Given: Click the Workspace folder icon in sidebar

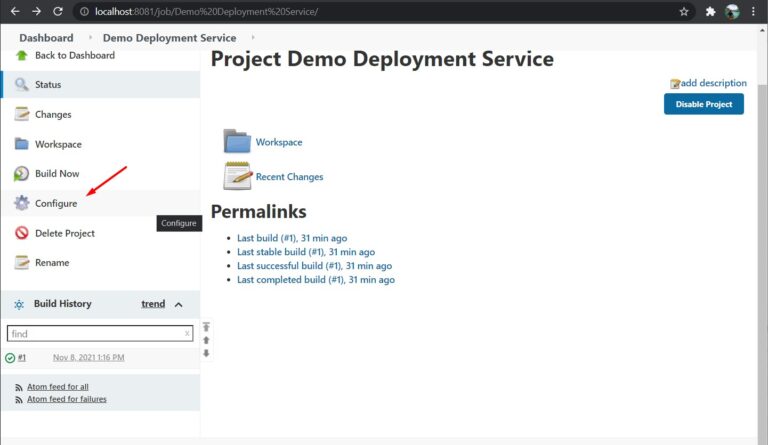Looking at the screenshot, I should [x=21, y=144].
